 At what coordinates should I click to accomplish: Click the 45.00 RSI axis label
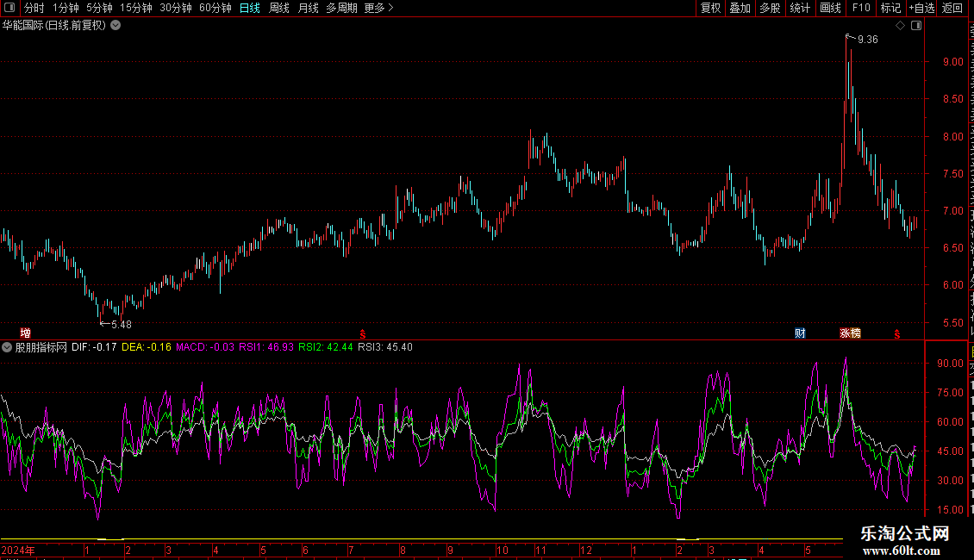pyautogui.click(x=951, y=451)
